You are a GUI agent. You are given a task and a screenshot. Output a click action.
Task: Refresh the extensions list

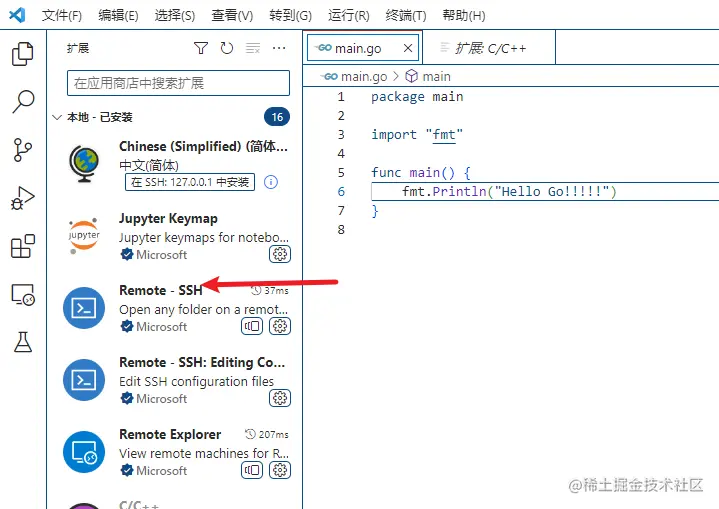[227, 48]
